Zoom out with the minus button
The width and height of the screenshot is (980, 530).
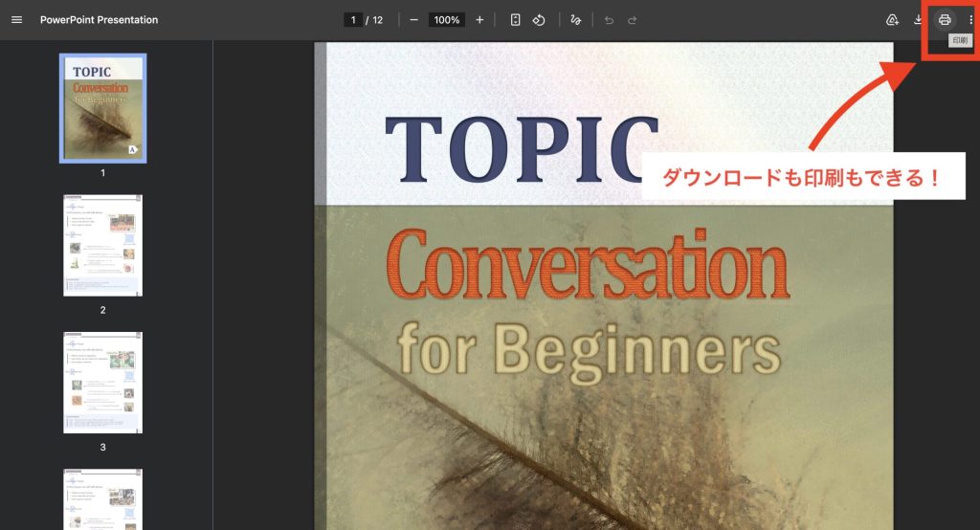(413, 20)
